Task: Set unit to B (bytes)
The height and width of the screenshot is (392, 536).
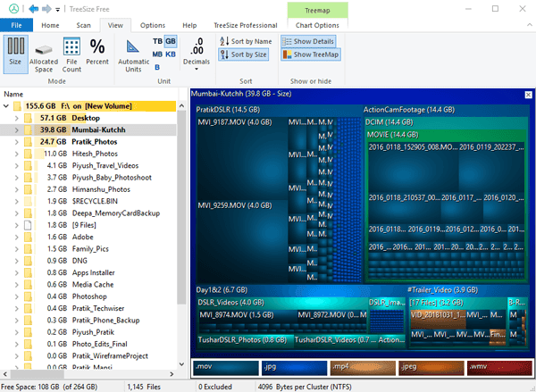Action: (x=157, y=67)
